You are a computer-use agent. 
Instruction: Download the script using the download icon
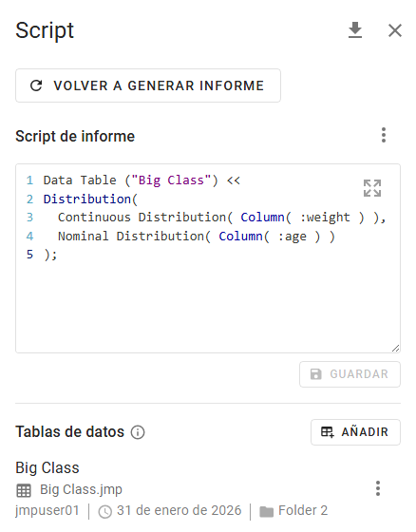click(x=355, y=30)
